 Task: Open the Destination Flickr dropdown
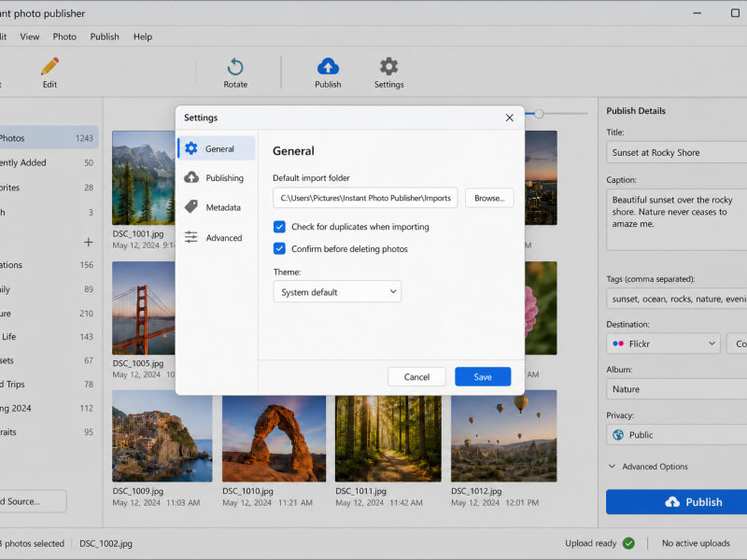[663, 343]
